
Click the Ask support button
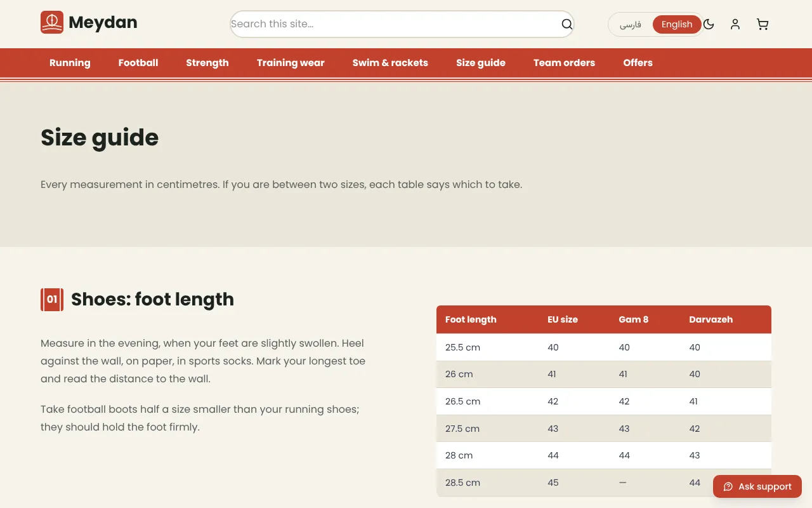[757, 486]
